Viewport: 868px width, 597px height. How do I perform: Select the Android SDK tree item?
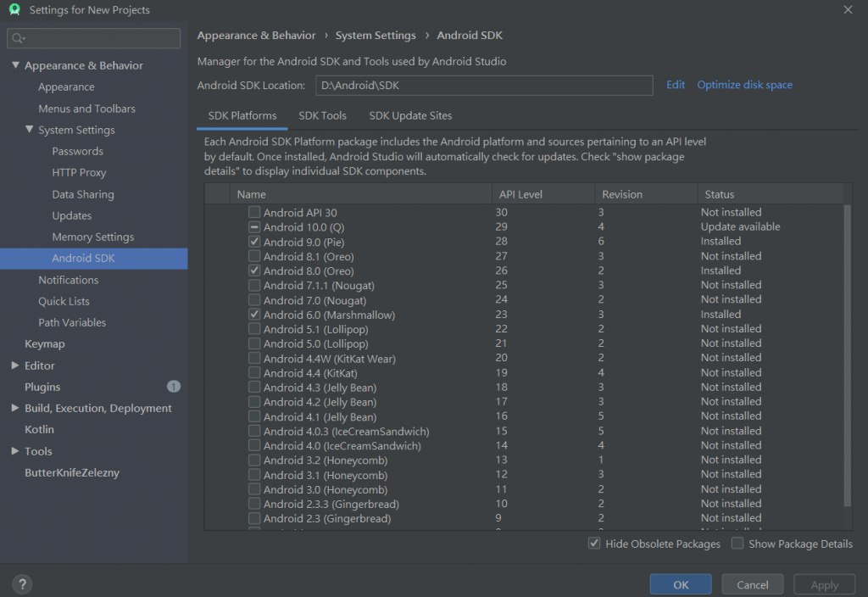(x=93, y=258)
